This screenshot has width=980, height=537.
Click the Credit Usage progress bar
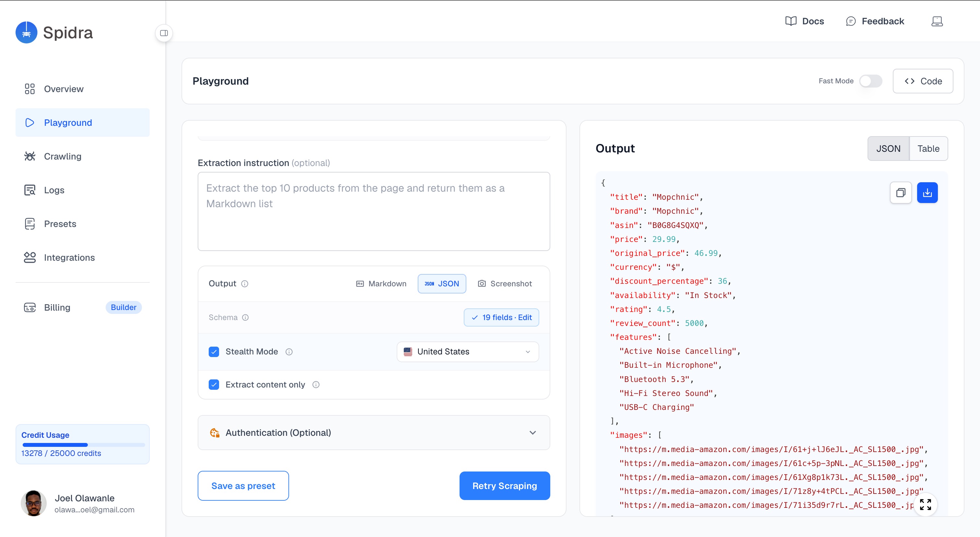(83, 445)
